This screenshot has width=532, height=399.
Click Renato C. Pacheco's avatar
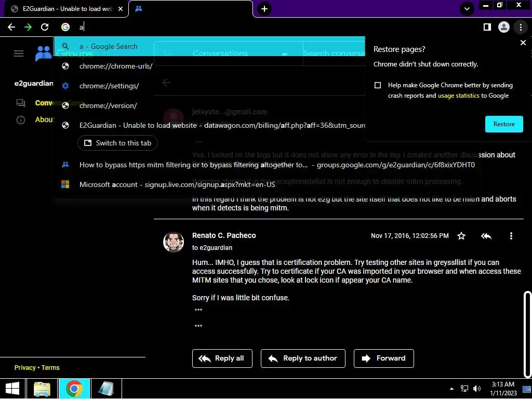(174, 242)
